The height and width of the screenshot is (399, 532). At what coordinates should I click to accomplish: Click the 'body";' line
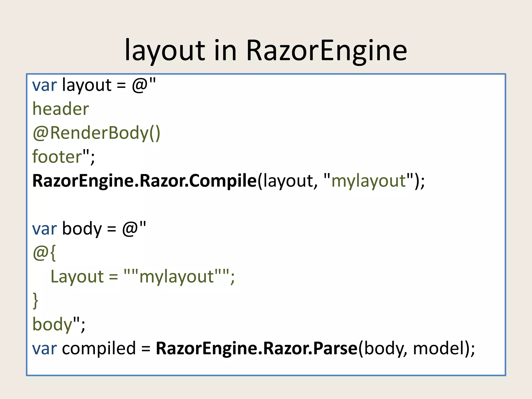(x=59, y=324)
